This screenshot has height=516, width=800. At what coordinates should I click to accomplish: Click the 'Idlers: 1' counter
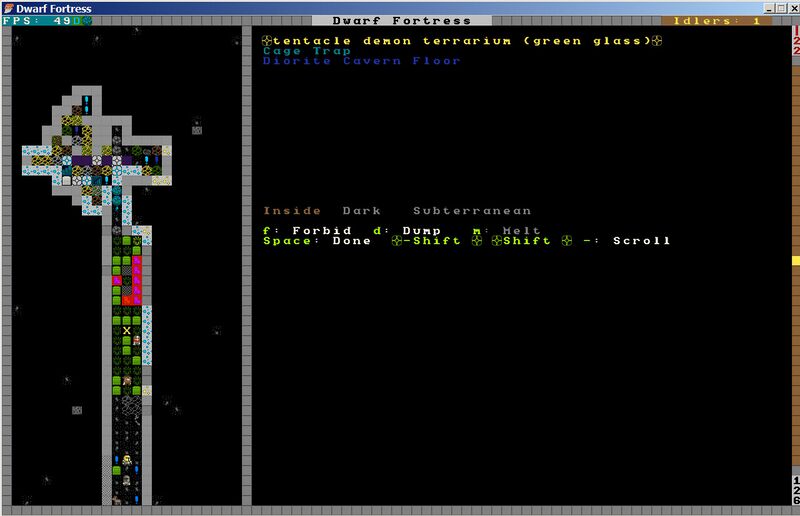717,21
